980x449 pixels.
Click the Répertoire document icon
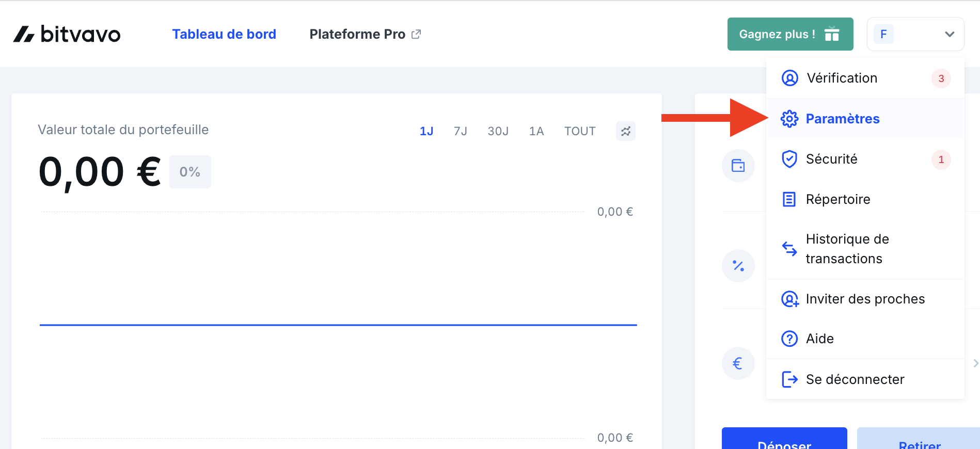pyautogui.click(x=789, y=199)
